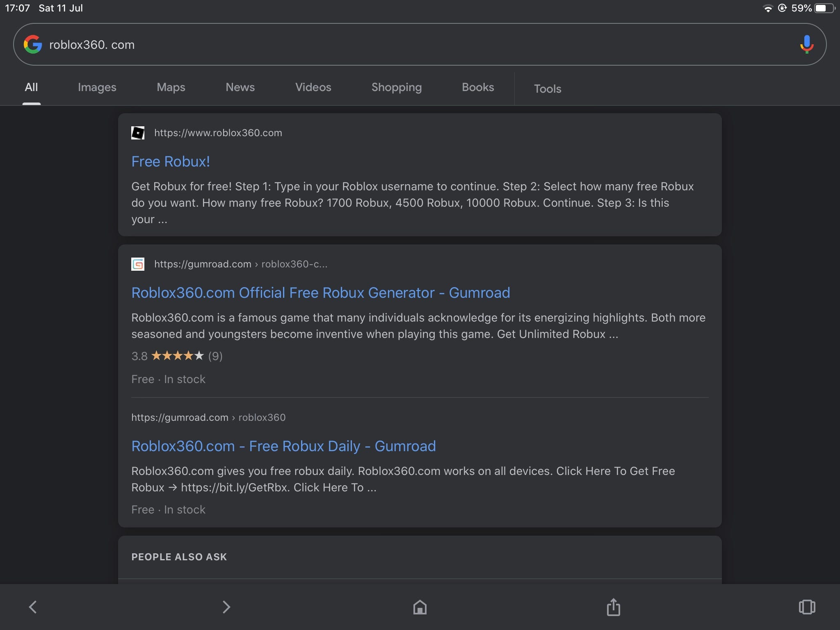Open the News search tab filter
840x630 pixels.
tap(240, 87)
